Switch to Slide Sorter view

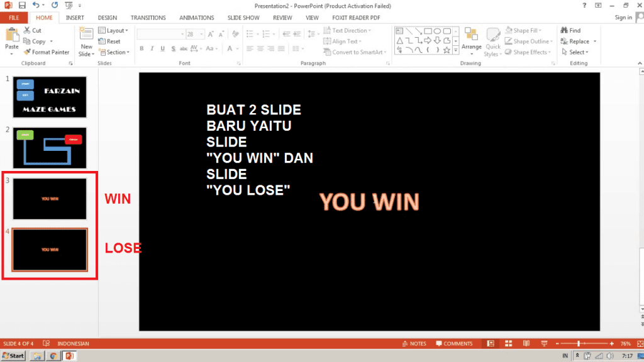click(508, 344)
